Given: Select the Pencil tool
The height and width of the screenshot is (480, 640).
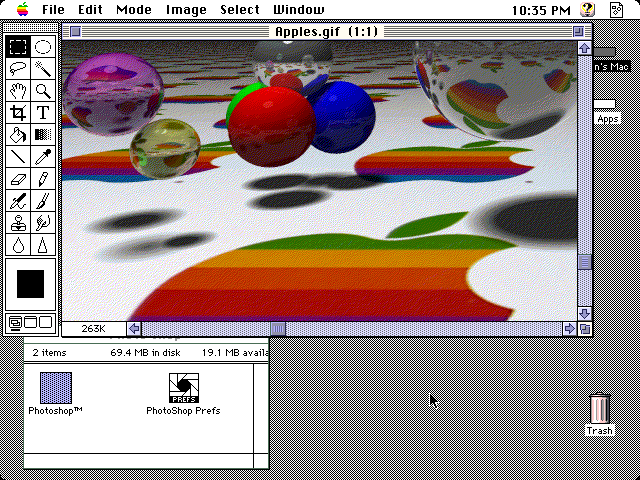Looking at the screenshot, I should 43,178.
